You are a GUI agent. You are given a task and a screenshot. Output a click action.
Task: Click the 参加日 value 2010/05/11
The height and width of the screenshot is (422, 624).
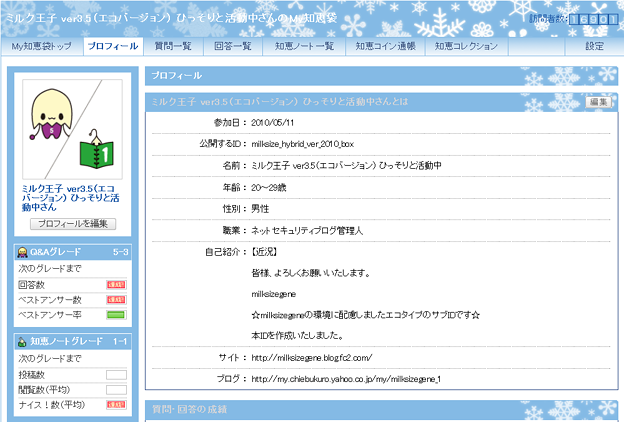273,123
